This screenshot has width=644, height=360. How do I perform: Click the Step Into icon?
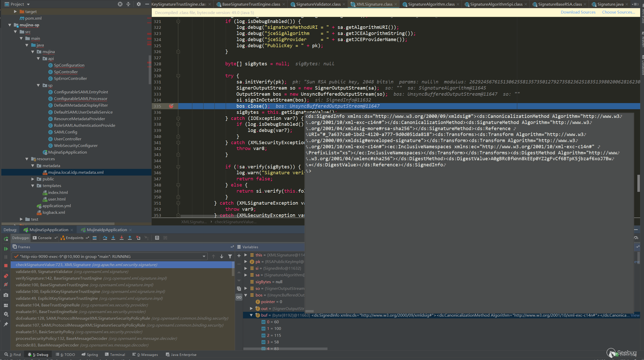tap(113, 238)
